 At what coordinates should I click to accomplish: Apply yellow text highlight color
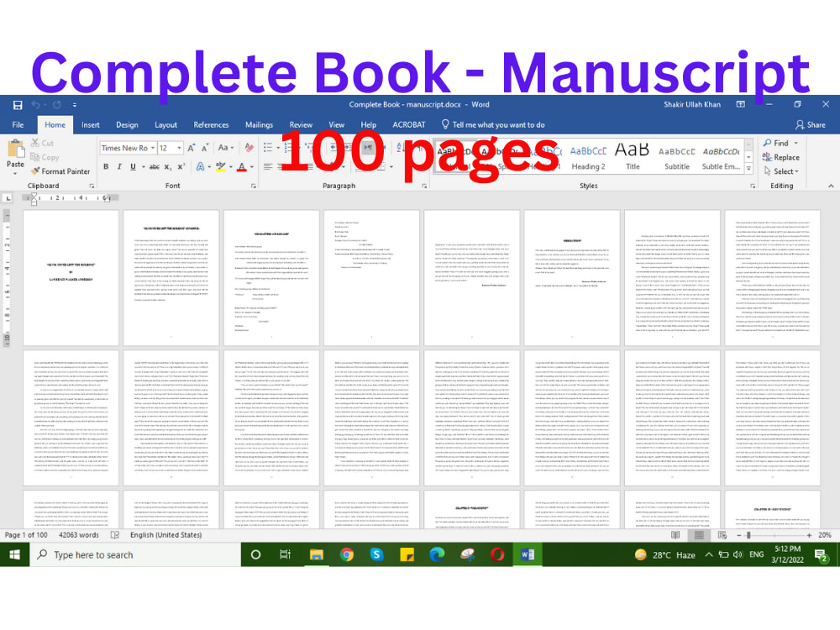pyautogui.click(x=220, y=166)
